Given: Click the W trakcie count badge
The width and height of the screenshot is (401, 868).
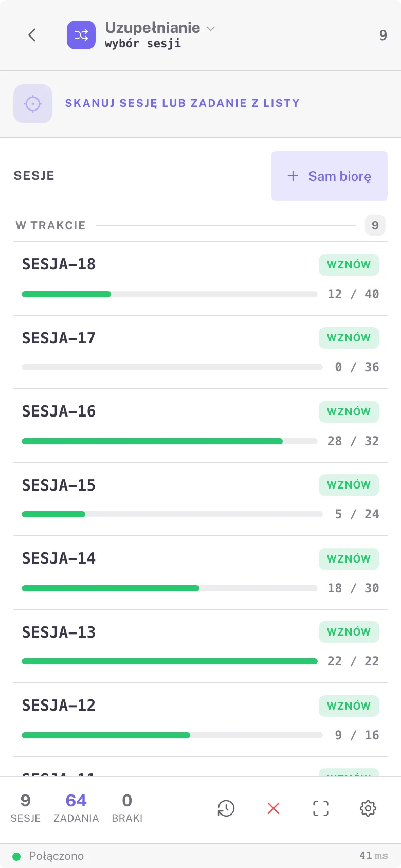Looking at the screenshot, I should pyautogui.click(x=375, y=225).
